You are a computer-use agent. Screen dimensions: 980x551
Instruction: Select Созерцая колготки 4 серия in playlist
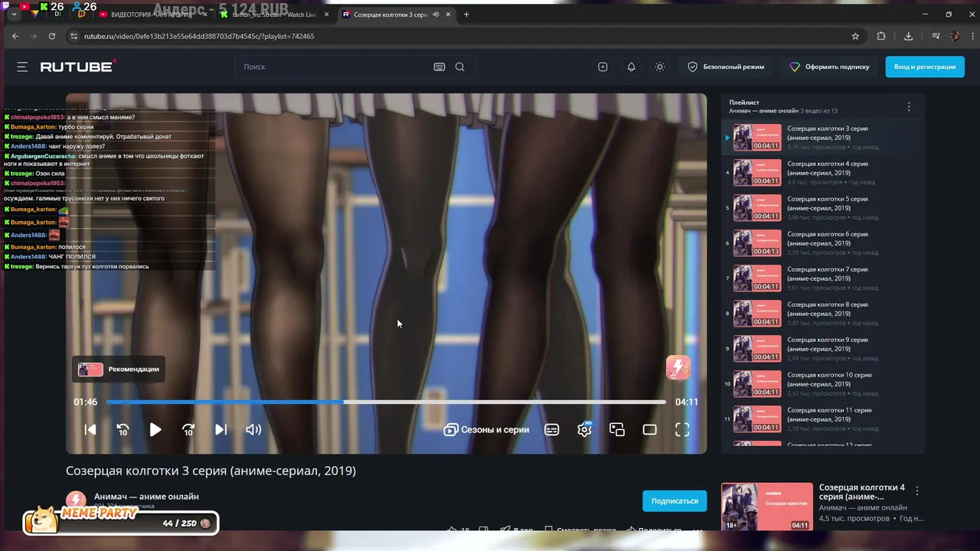823,172
